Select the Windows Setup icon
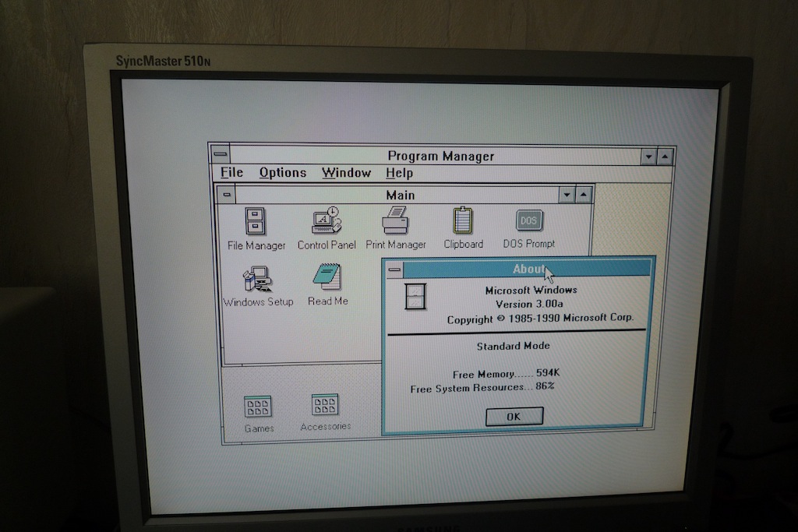The height and width of the screenshot is (532, 798). [257, 279]
